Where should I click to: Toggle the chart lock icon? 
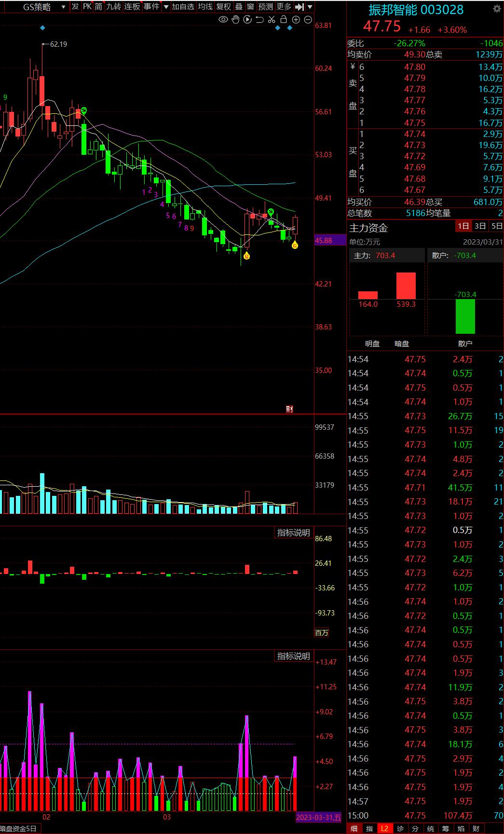point(284,20)
